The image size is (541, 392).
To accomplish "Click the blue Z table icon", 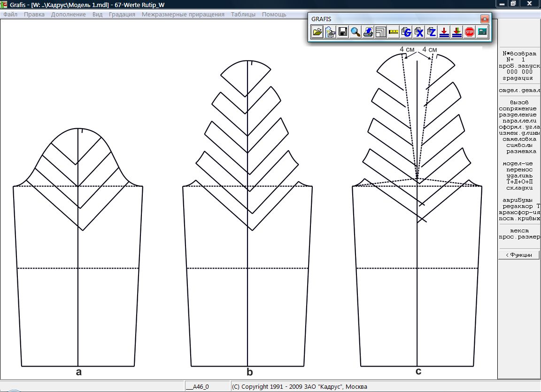I will [x=432, y=32].
